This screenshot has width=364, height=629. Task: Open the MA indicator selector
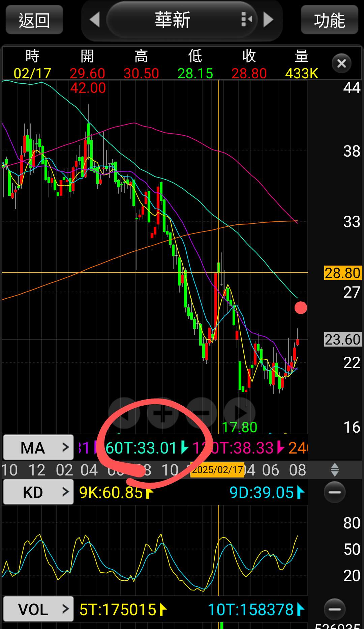[38, 447]
